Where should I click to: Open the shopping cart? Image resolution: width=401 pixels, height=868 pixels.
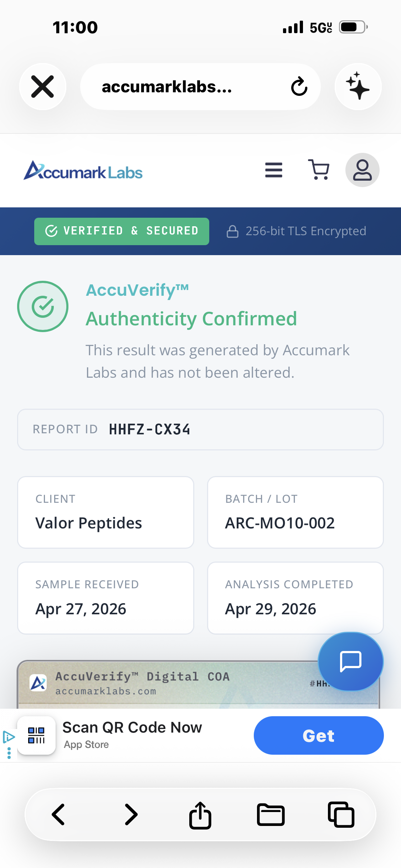(x=319, y=170)
